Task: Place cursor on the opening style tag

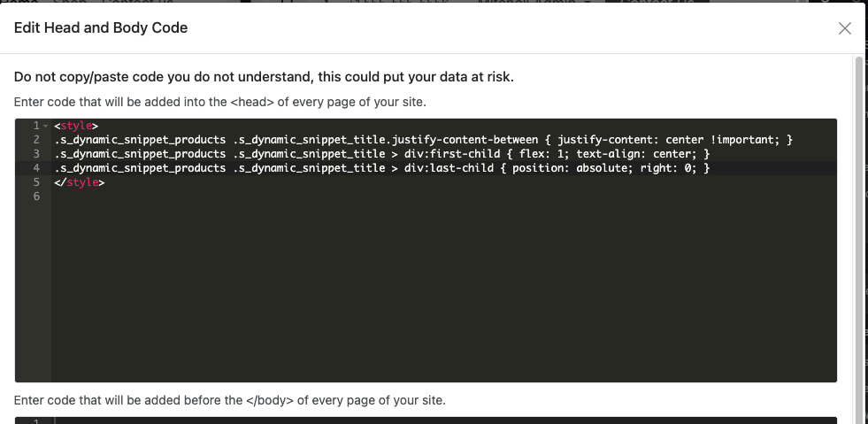Action: 76,126
